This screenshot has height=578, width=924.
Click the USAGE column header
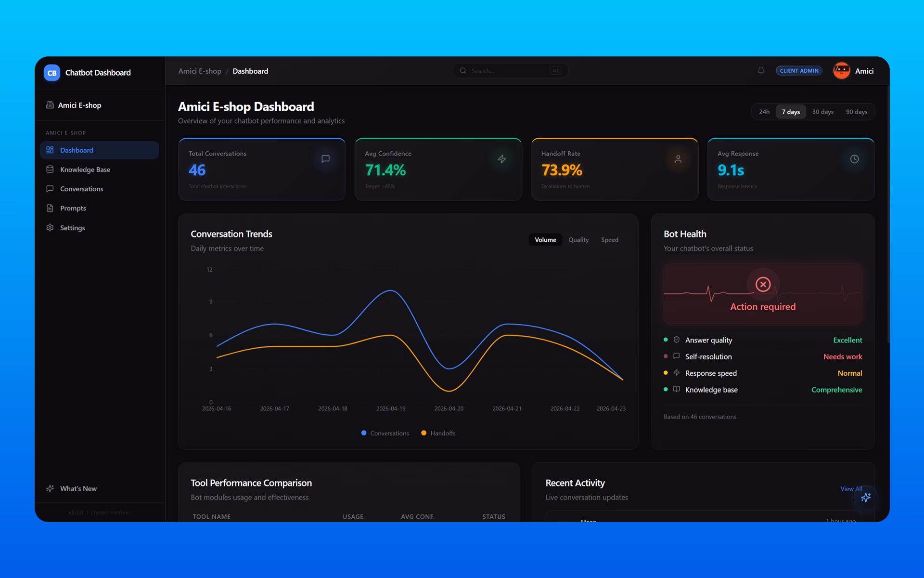point(353,516)
